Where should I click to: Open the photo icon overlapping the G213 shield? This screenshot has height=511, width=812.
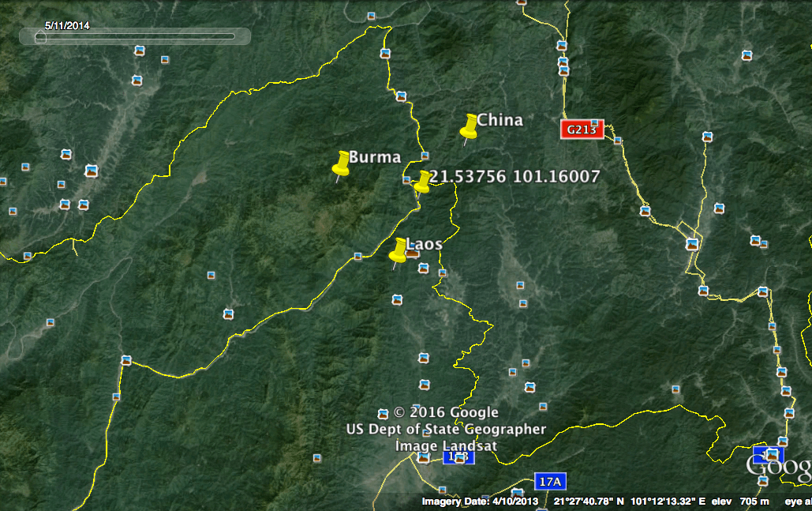point(594,123)
